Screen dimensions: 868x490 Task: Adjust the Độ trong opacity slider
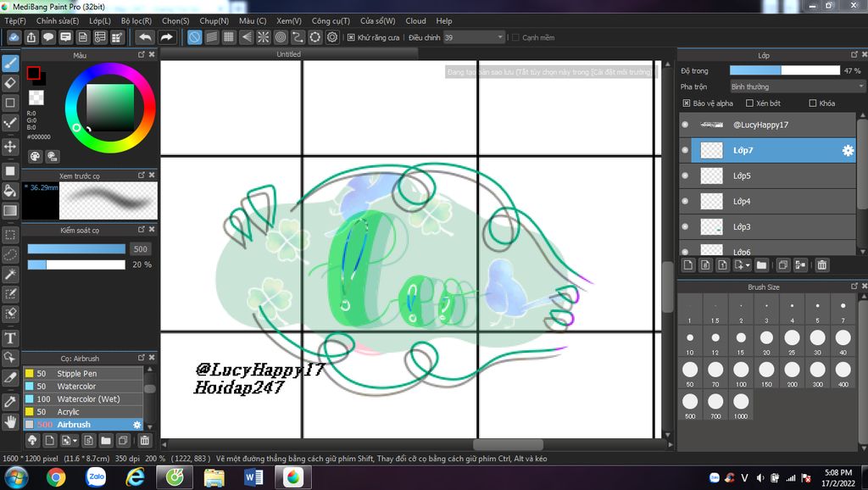pos(784,70)
